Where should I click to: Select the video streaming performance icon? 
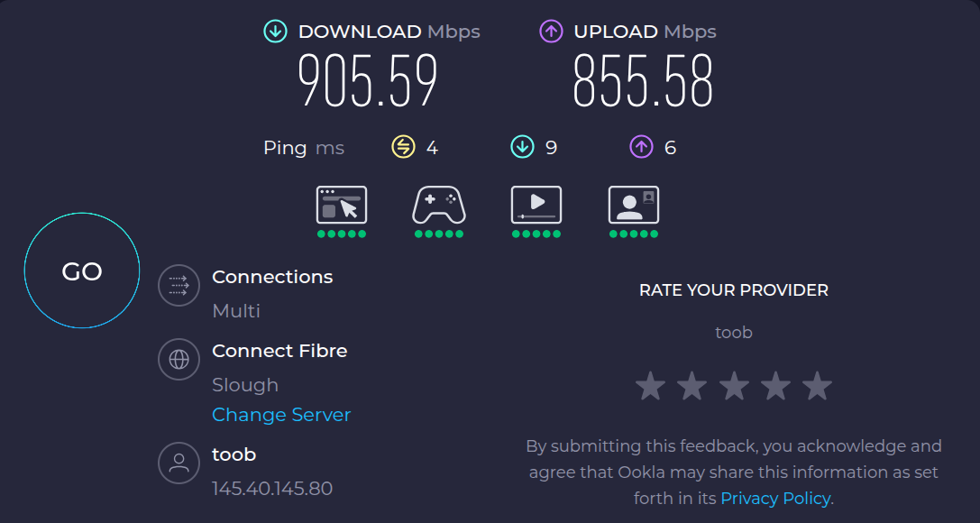click(x=536, y=205)
